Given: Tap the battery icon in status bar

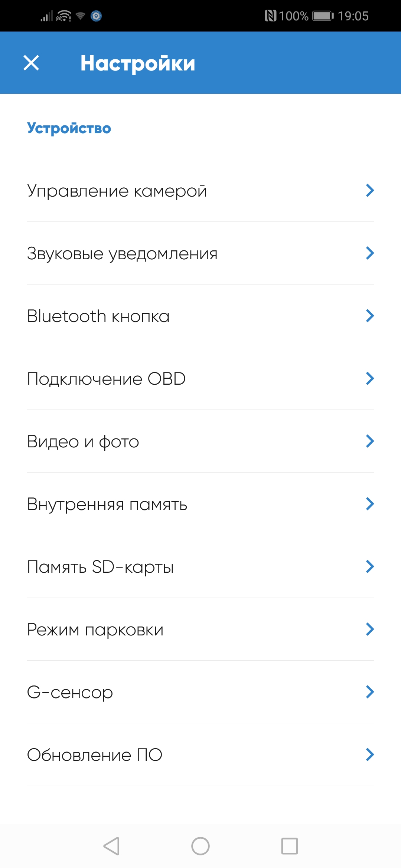Looking at the screenshot, I should (x=323, y=16).
